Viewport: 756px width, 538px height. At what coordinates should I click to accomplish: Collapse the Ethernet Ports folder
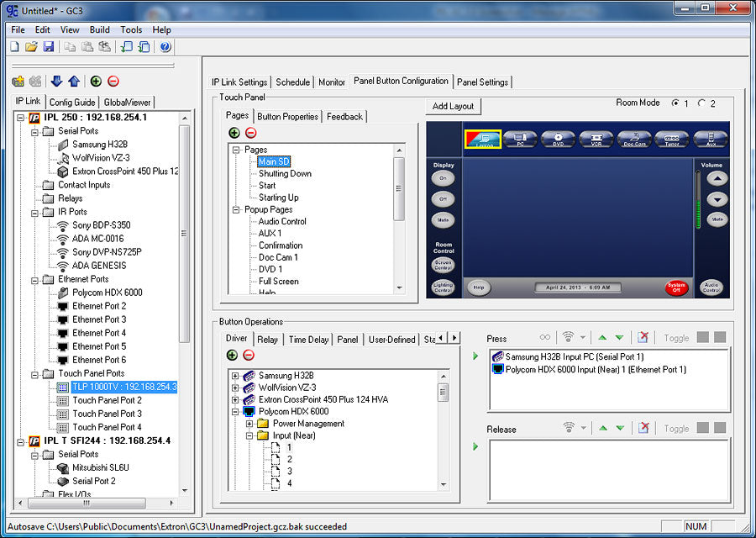(x=34, y=280)
